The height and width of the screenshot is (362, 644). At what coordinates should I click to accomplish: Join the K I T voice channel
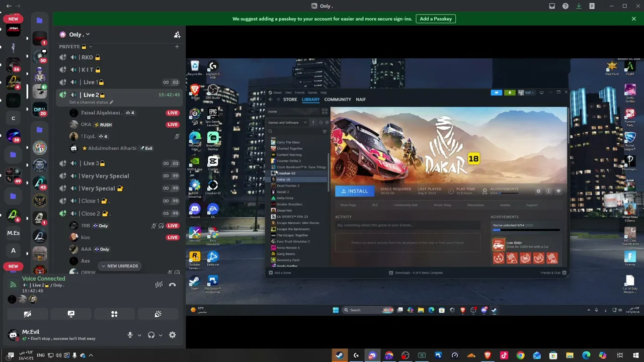(x=120, y=70)
